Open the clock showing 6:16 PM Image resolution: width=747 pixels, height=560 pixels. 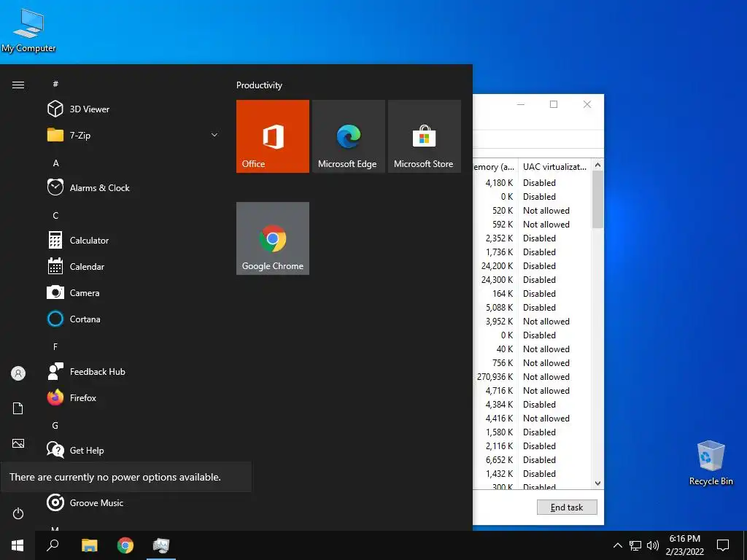pyautogui.click(x=684, y=545)
